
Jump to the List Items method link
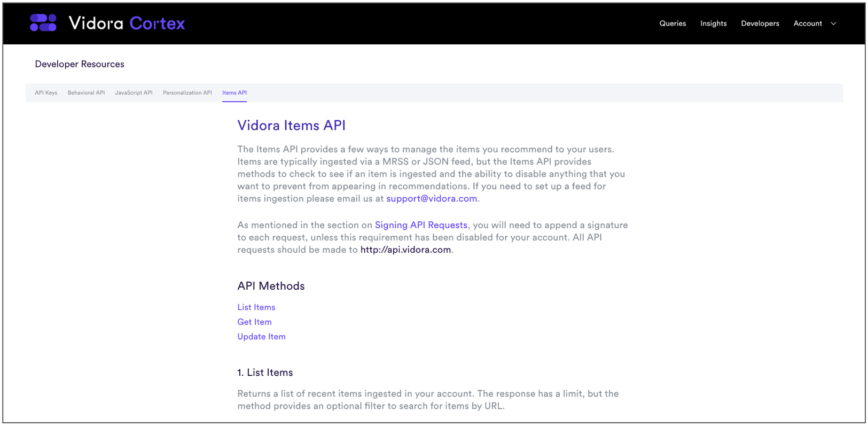256,307
